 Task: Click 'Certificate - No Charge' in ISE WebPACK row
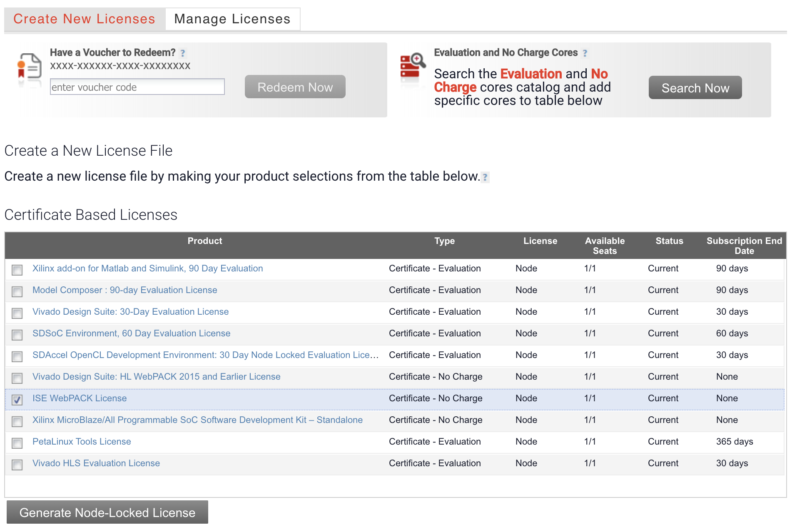(x=436, y=398)
